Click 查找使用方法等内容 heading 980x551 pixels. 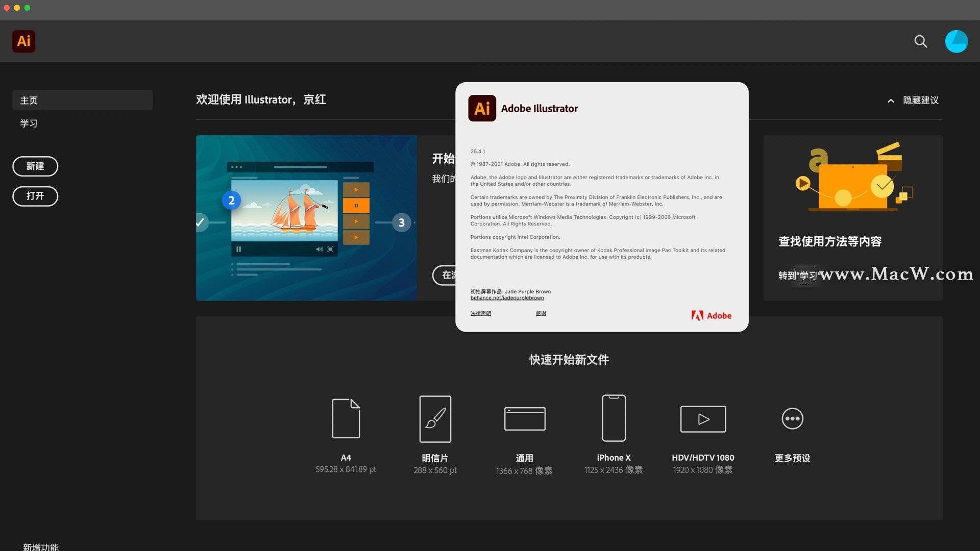[830, 241]
